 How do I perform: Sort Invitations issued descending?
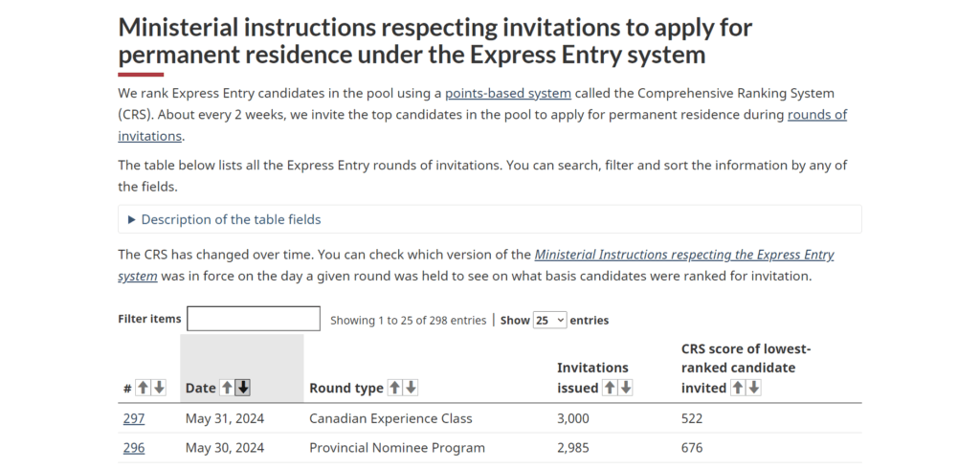626,388
